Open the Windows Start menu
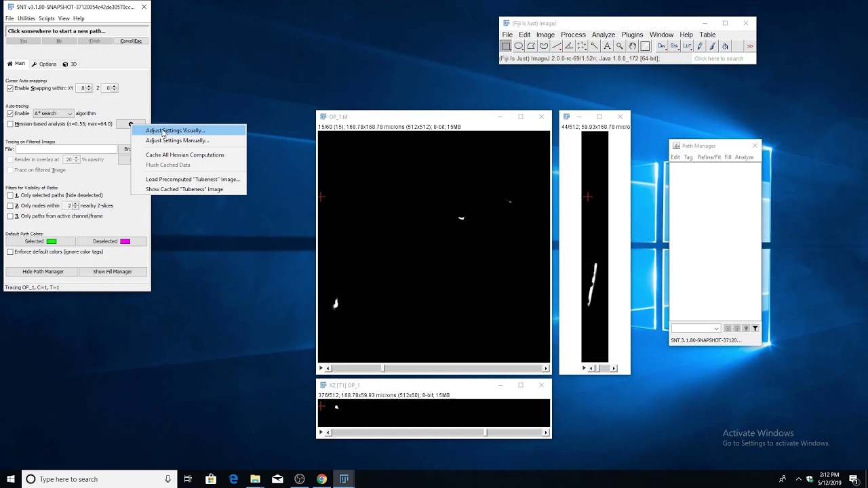 pos(11,479)
